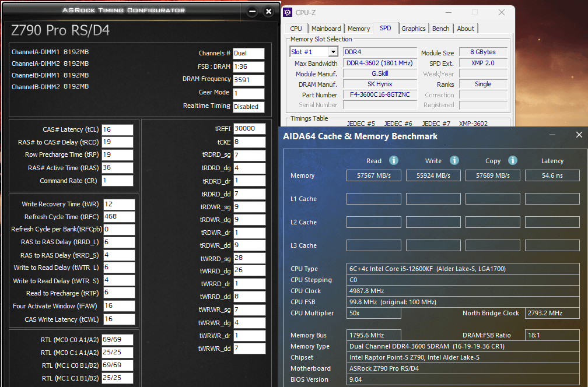Click the tWRRD_dg field showing 26
The width and height of the screenshot is (588, 387).
pyautogui.click(x=250, y=270)
